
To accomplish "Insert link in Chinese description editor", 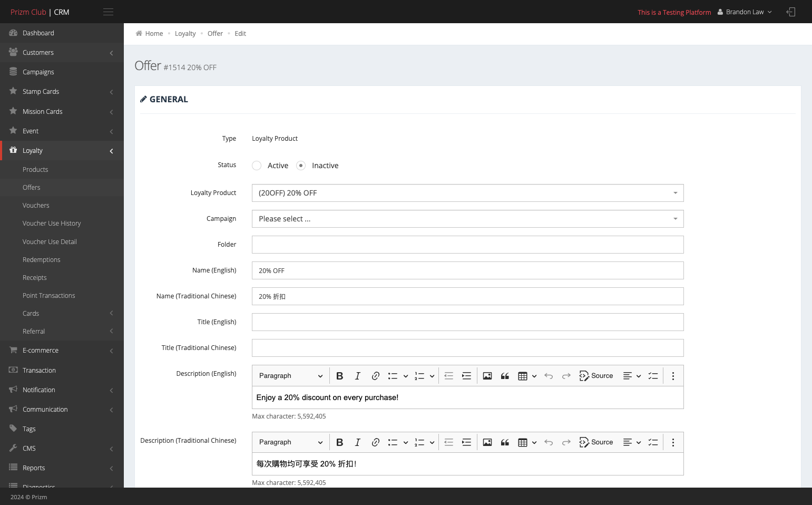I will tap(376, 442).
